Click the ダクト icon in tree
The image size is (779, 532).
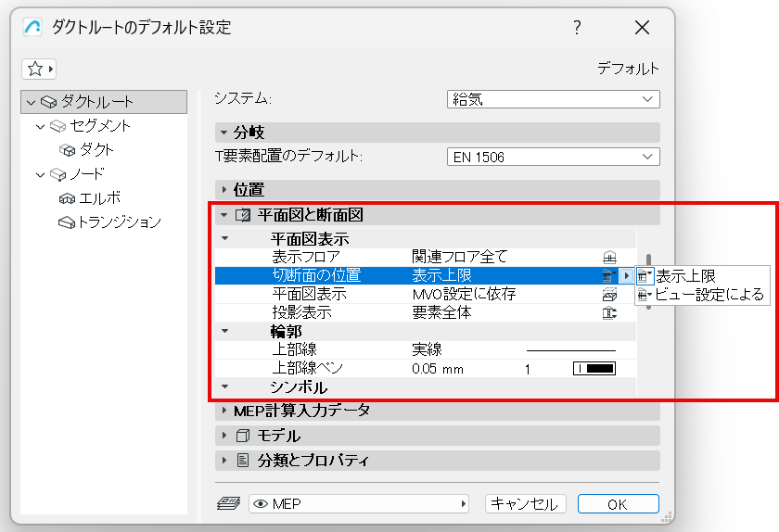point(67,150)
